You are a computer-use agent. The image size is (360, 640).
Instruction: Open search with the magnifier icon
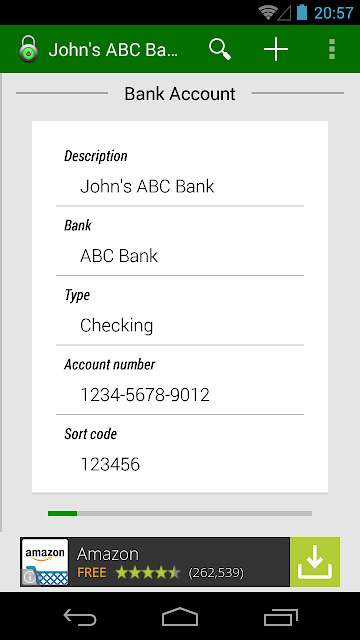220,49
